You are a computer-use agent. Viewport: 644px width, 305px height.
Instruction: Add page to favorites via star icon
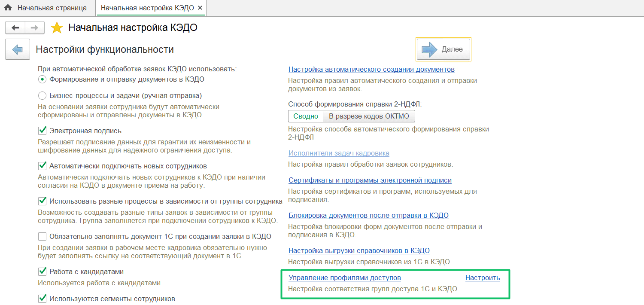57,27
